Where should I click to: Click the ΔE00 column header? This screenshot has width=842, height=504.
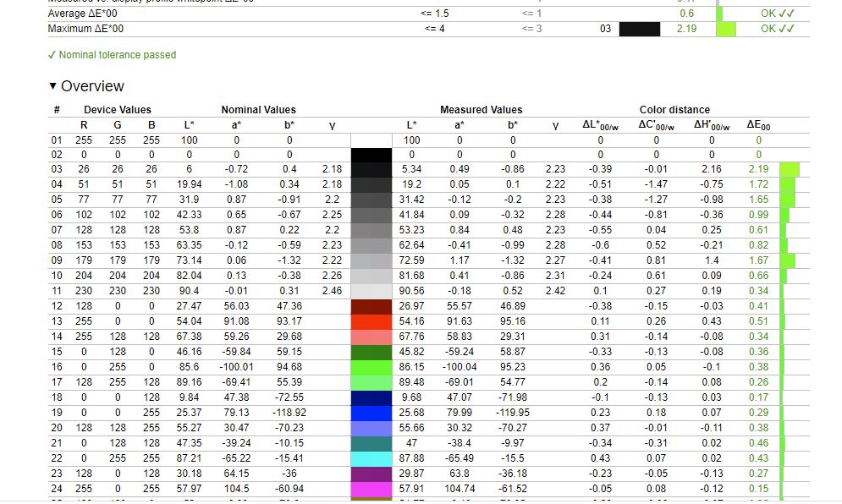tap(758, 125)
